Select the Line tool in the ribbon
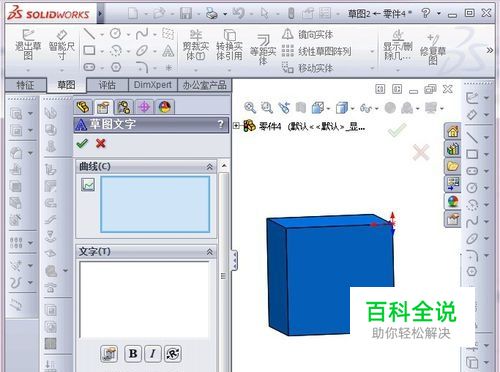 tap(89, 34)
